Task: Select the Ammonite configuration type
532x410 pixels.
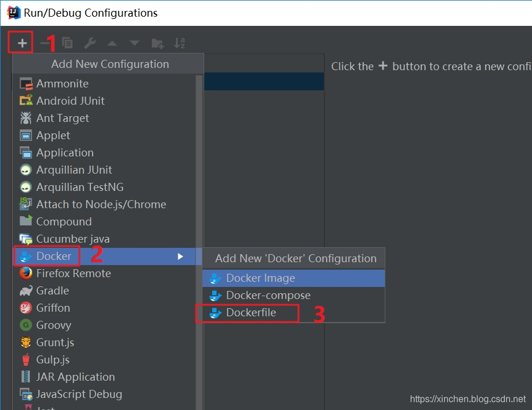Action: 104,83
